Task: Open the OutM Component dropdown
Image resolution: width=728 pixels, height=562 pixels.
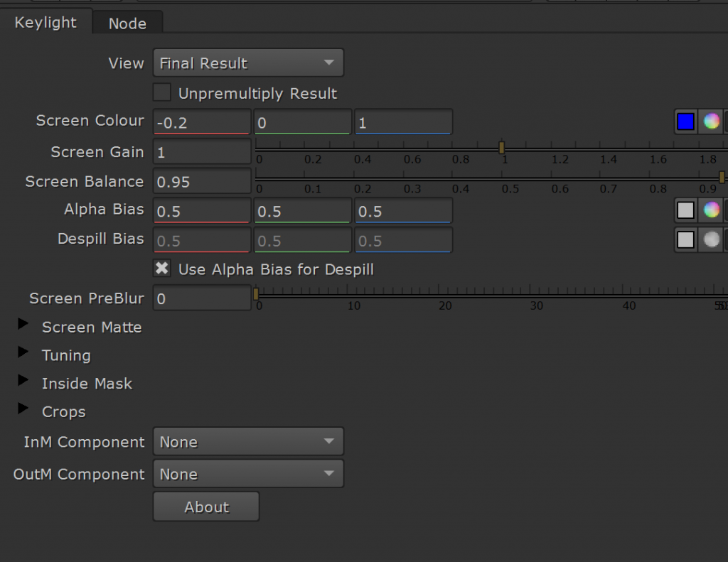Action: coord(248,474)
